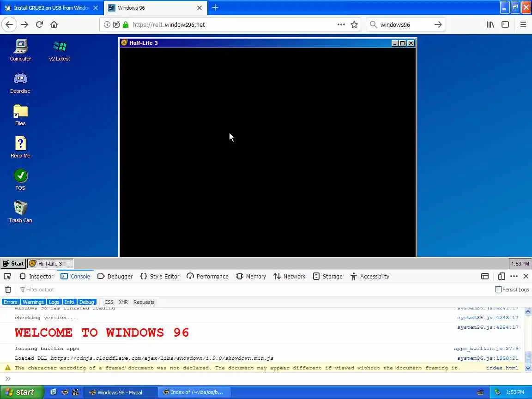Toggle the Warnings filter
532x399 pixels.
[x=33, y=302]
